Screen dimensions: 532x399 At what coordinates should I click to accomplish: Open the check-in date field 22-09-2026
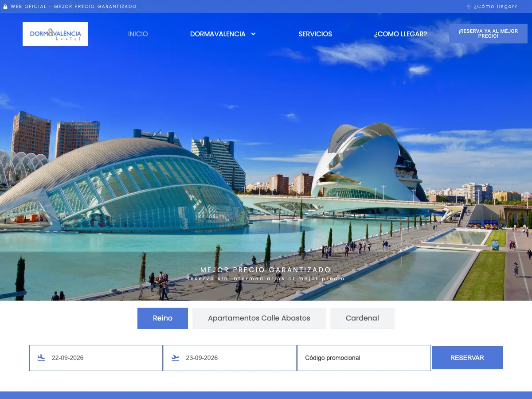(x=96, y=358)
